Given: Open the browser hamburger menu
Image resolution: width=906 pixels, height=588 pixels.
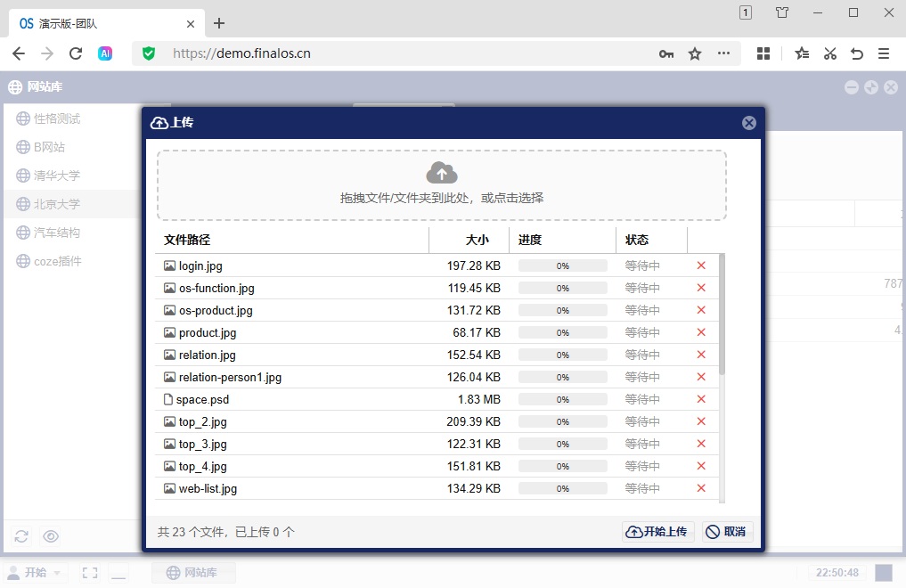Looking at the screenshot, I should tap(884, 53).
